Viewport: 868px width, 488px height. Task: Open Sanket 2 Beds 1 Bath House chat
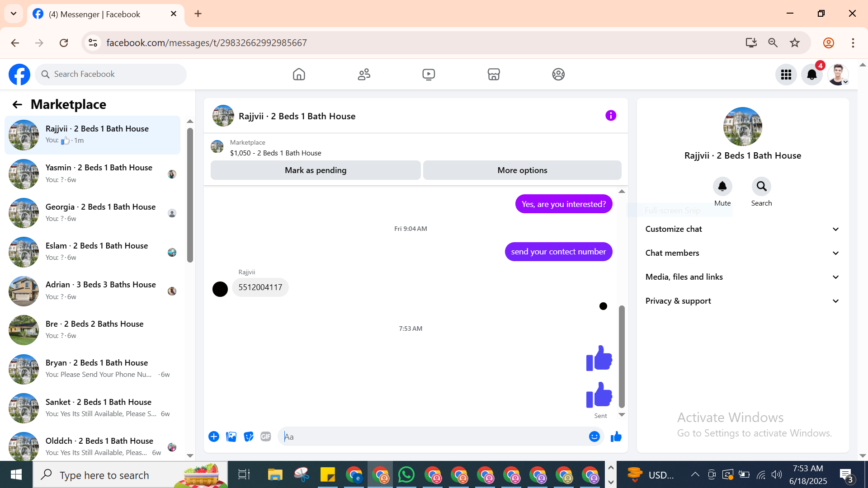tap(92, 408)
